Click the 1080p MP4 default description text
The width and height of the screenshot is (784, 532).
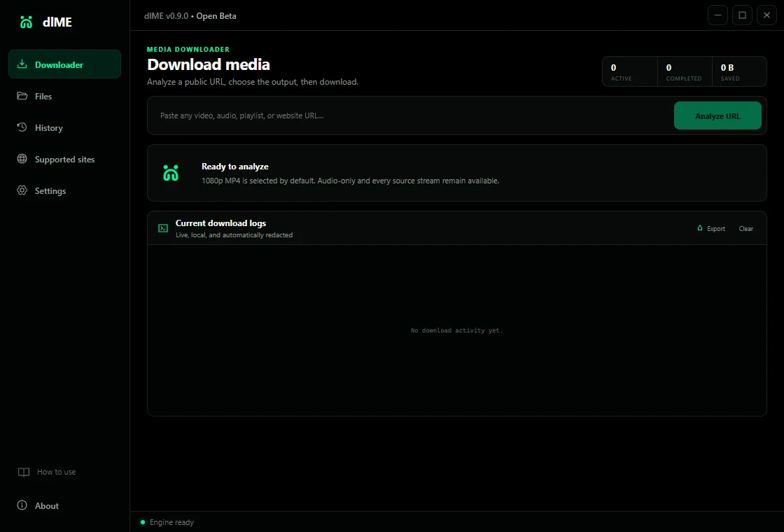(x=350, y=181)
